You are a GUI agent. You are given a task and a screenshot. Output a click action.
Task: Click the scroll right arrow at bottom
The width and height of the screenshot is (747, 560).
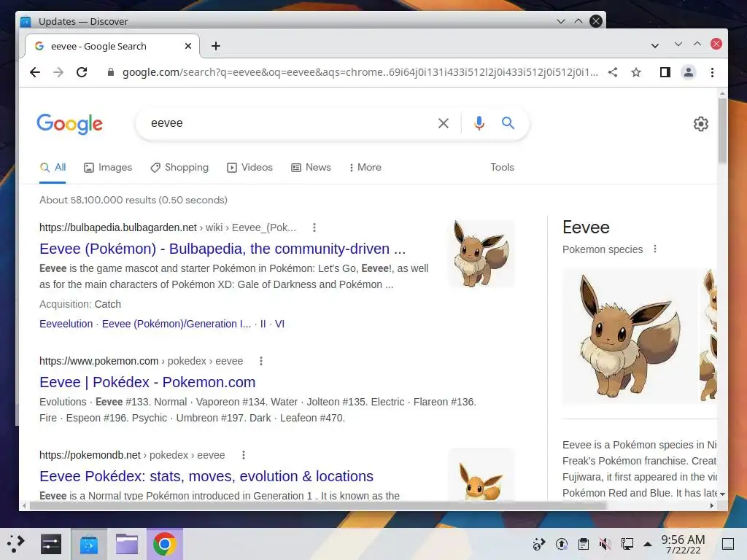click(712, 506)
